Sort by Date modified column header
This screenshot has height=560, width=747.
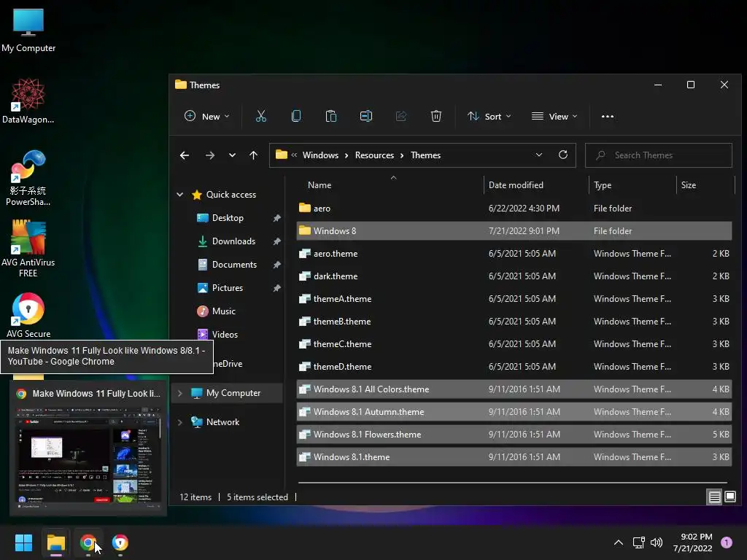click(516, 184)
